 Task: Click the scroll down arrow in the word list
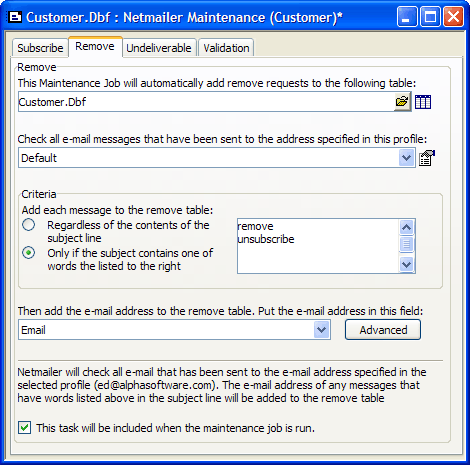[x=406, y=265]
